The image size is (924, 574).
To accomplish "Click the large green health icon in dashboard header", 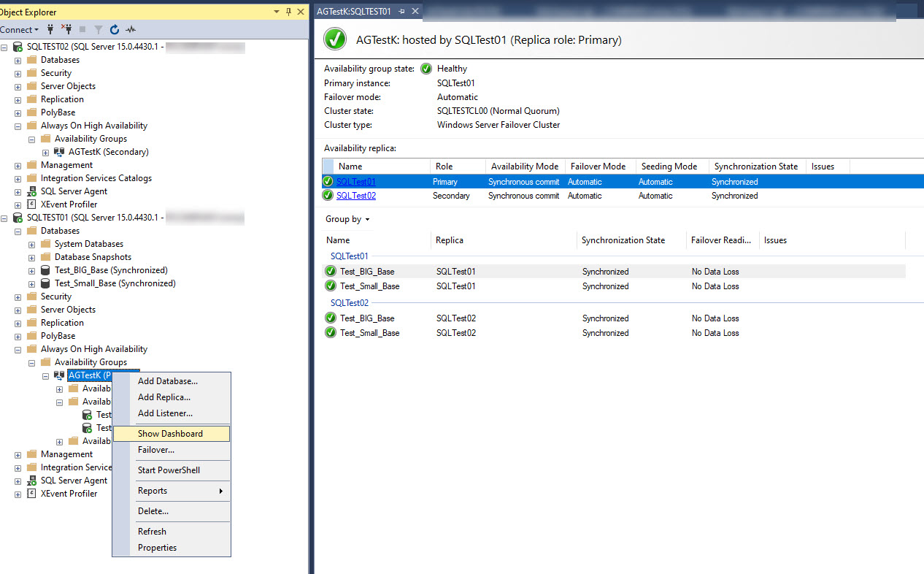I will pos(335,39).
